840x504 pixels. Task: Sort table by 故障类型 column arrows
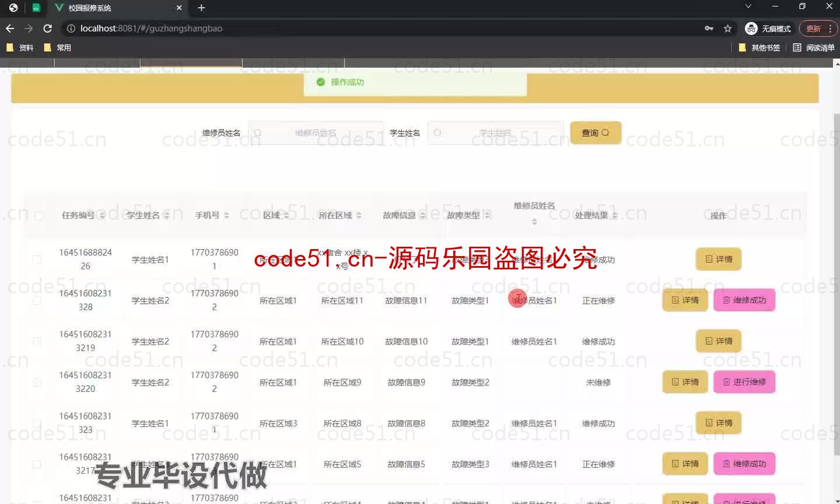coord(487,216)
